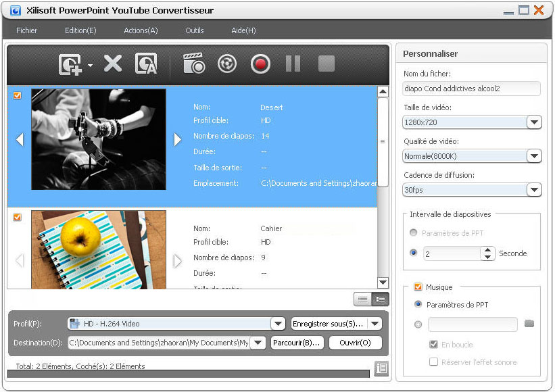Screen dimensions: 555x392
Task: Toggle Réserver l'effet sonore checkbox
Action: 433,362
